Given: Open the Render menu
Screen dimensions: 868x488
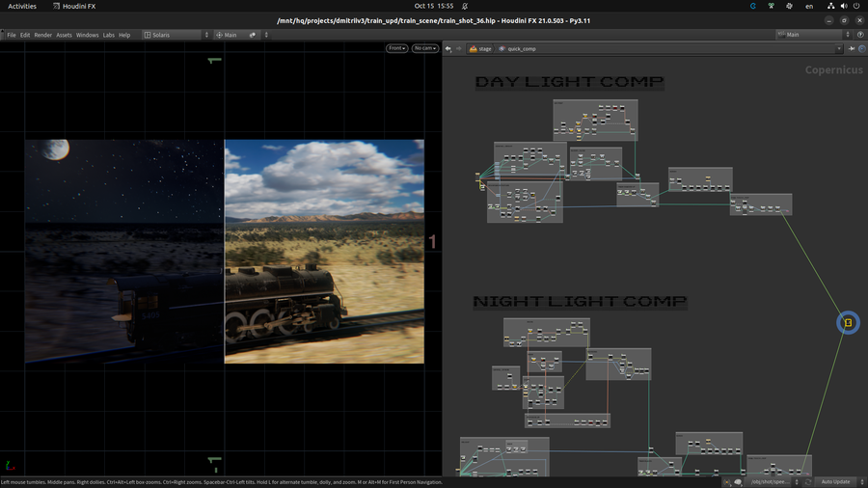Looking at the screenshot, I should (x=43, y=35).
